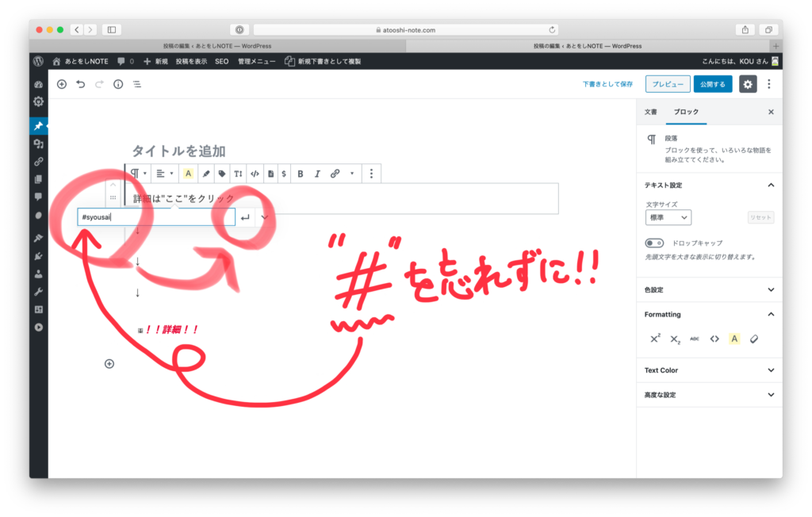Expand the Text Color panel
Image resolution: width=812 pixels, height=517 pixels.
click(709, 370)
